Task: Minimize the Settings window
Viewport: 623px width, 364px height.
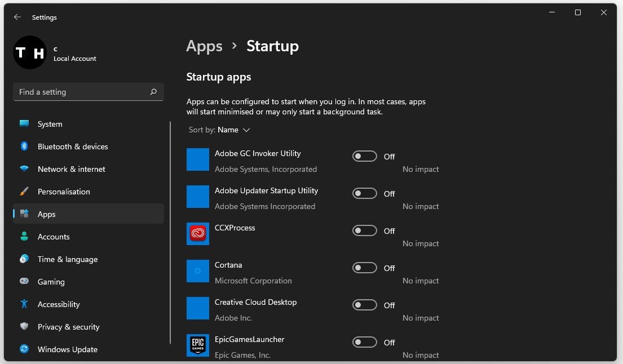Action: [x=552, y=12]
